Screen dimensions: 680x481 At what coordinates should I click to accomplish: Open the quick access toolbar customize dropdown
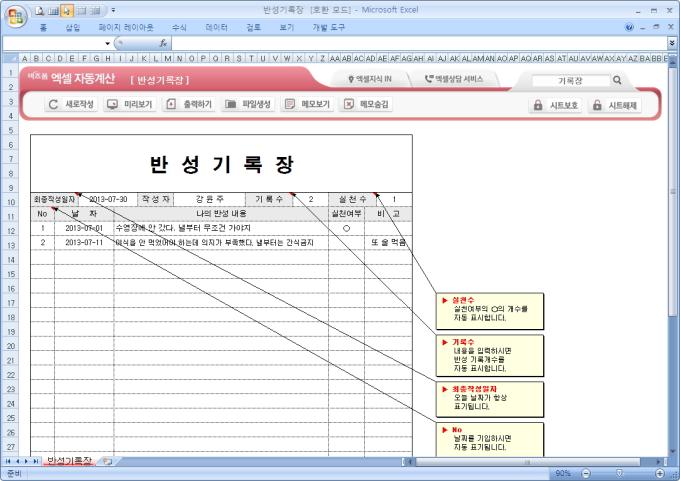pos(113,10)
